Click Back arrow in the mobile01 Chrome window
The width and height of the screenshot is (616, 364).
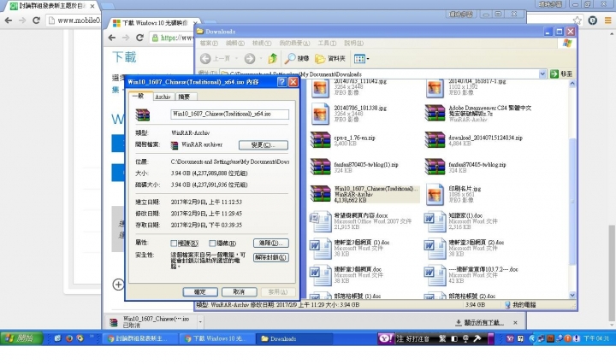pos(9,20)
